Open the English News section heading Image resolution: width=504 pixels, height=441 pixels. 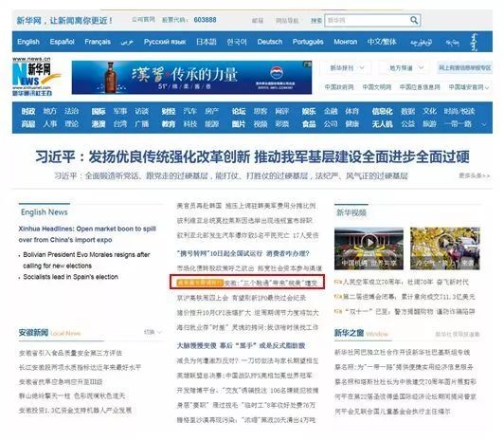tap(44, 212)
